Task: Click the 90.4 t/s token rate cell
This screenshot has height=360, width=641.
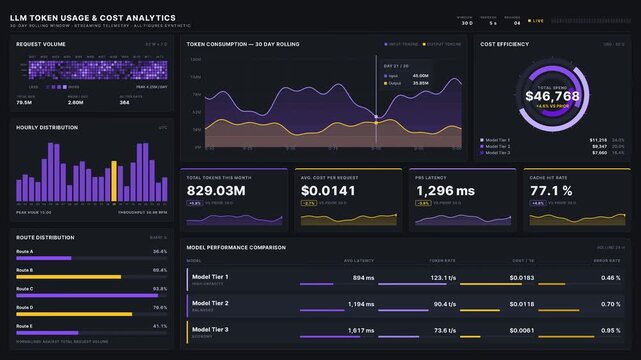Action: [x=445, y=304]
